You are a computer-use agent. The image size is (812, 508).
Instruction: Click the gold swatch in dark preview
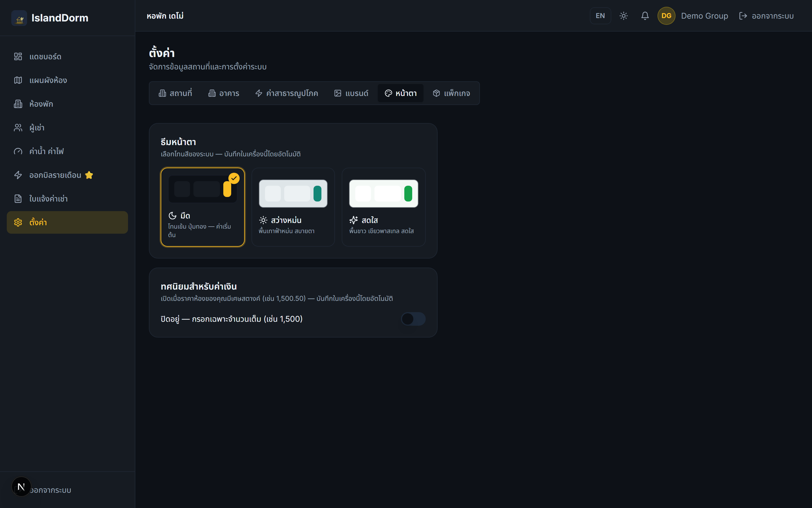click(x=227, y=189)
